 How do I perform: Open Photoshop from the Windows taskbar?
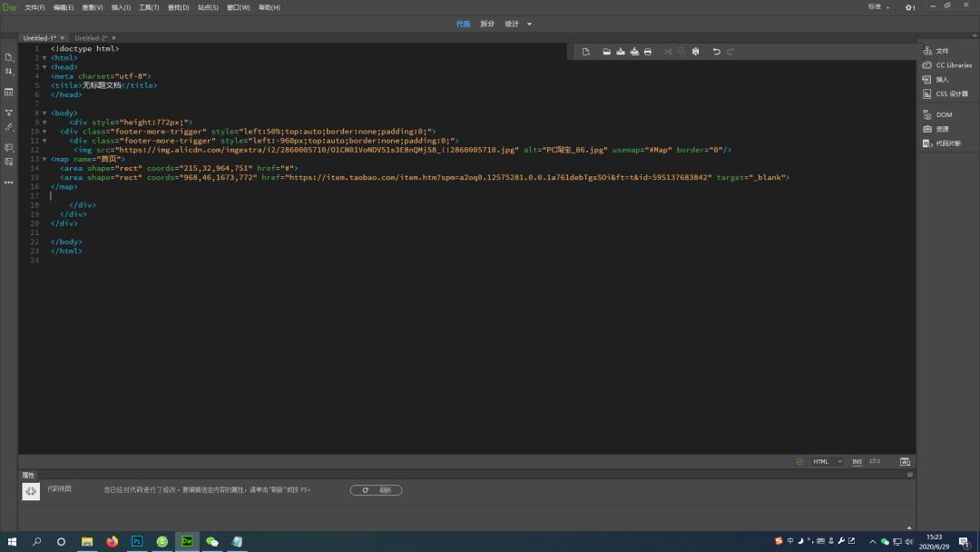(137, 541)
